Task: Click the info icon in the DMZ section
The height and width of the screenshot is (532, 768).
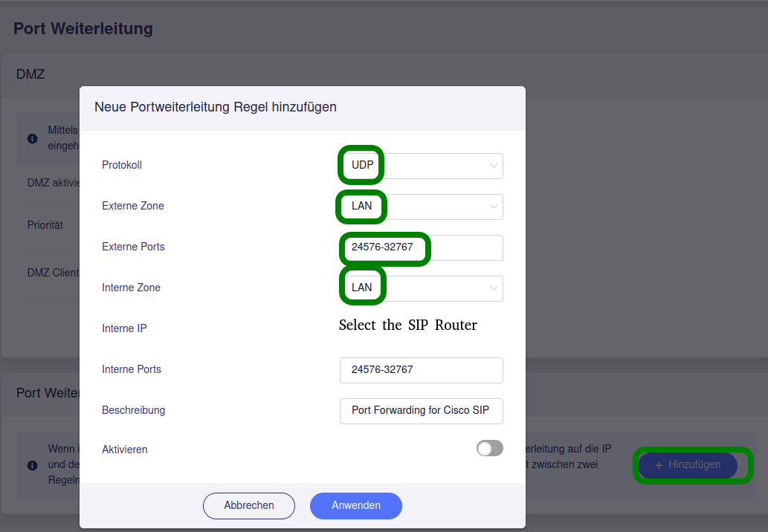Action: (33, 138)
